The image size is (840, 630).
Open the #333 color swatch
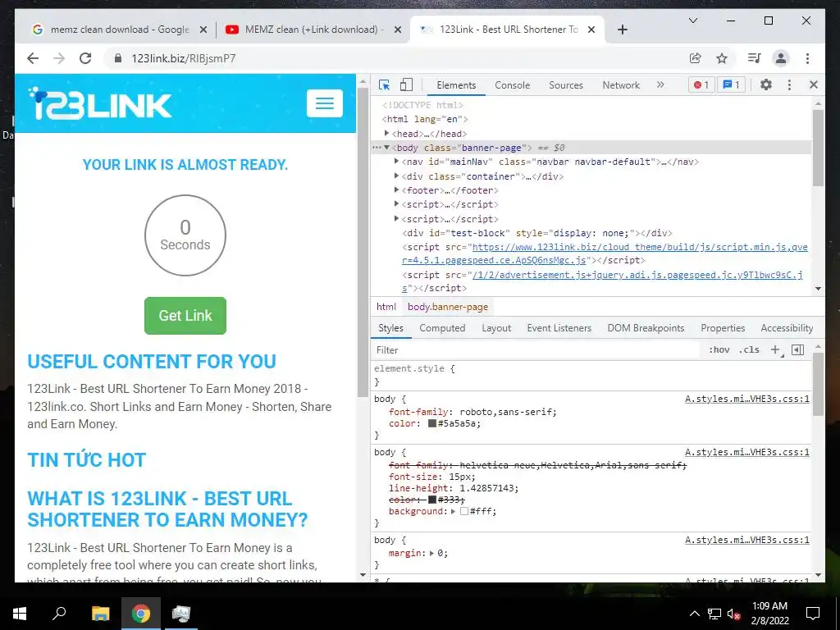click(431, 500)
